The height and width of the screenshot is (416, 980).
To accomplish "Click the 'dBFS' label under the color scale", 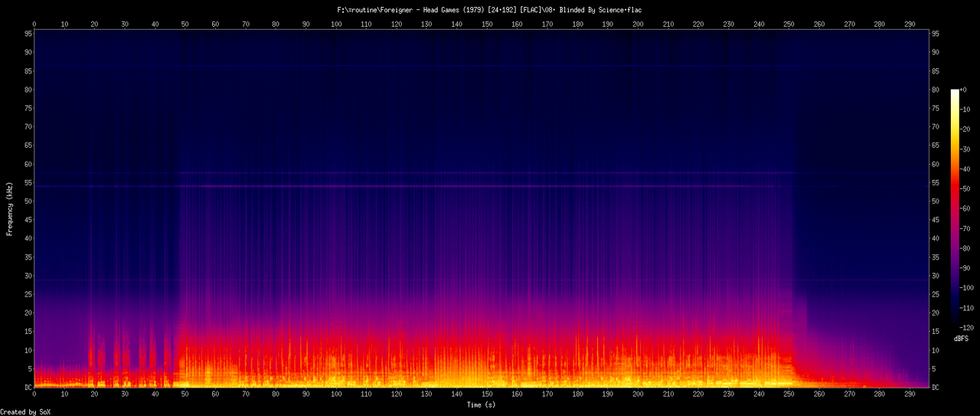I will (x=962, y=338).
